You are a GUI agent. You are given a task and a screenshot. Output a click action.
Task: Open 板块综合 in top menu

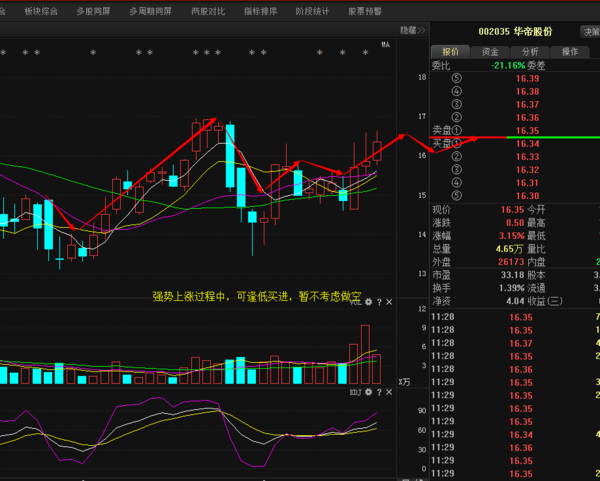[x=40, y=11]
